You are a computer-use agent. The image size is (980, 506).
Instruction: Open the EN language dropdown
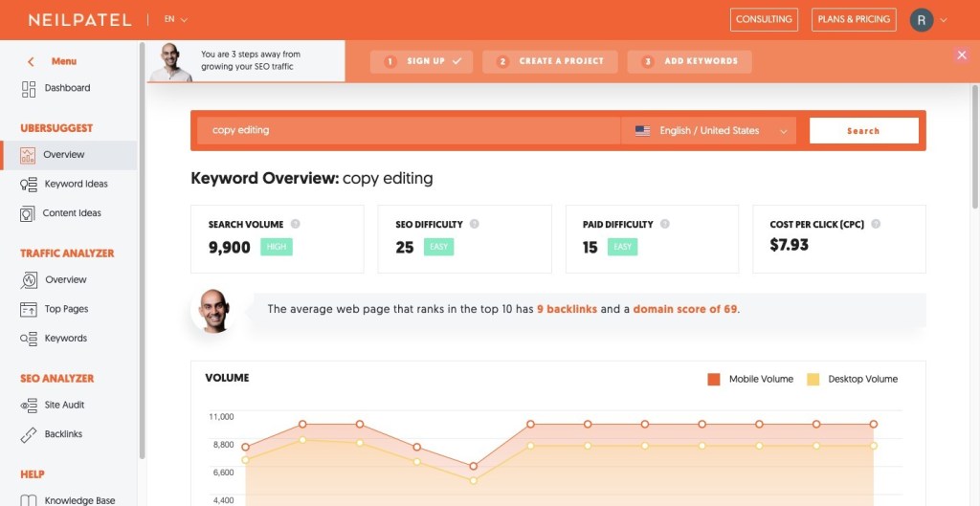(x=175, y=19)
